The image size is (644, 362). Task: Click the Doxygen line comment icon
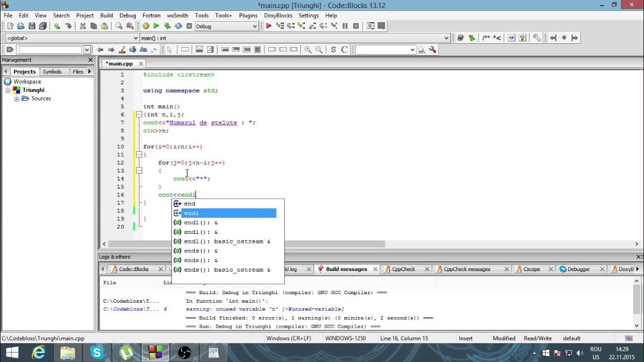[497, 38]
